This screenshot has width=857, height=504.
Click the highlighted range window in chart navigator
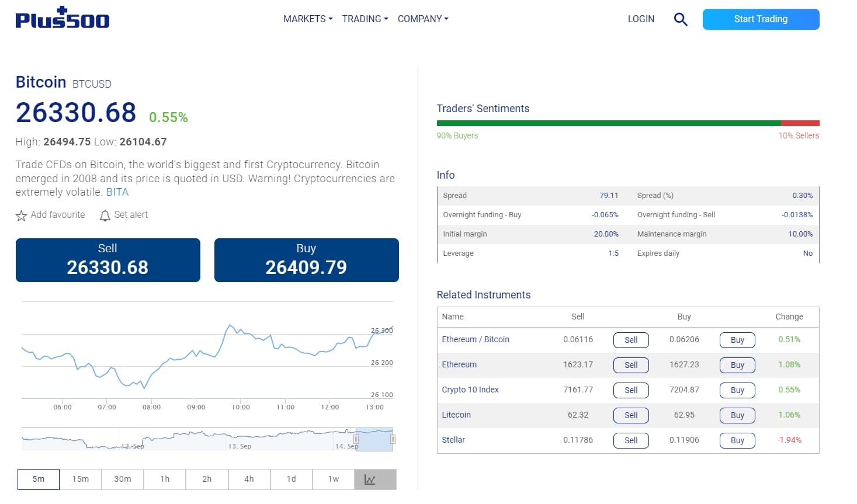tap(374, 440)
